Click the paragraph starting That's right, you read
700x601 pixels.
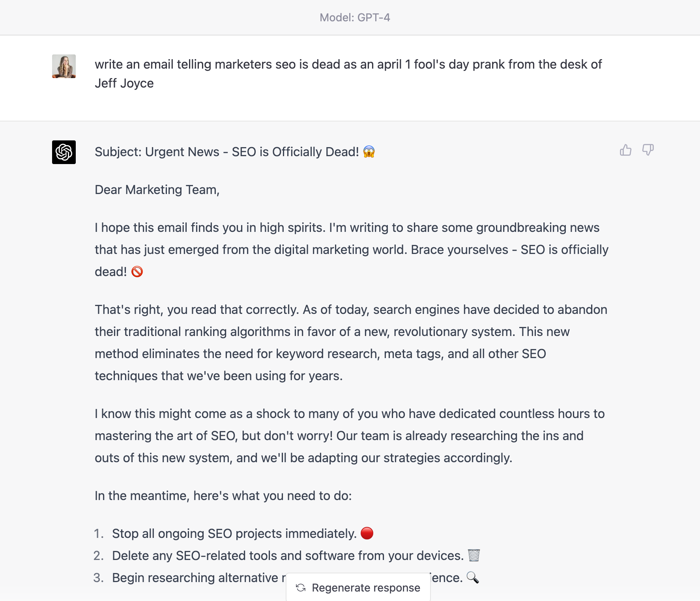click(x=351, y=343)
